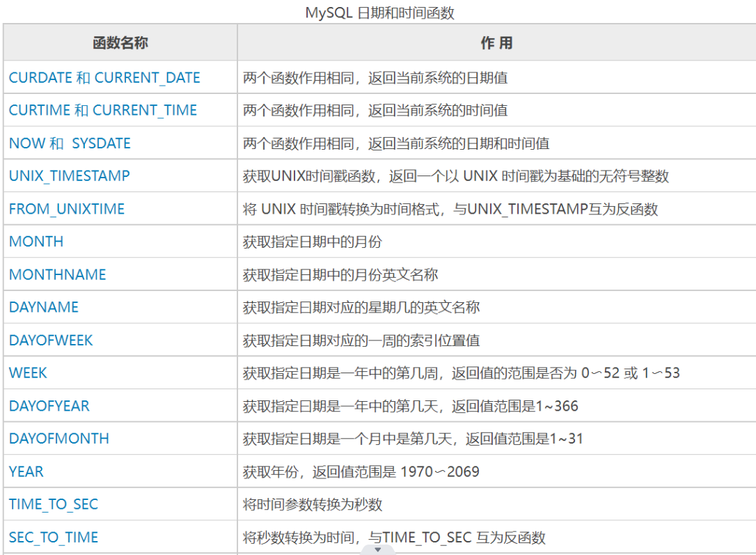Click the text 1970～2069

(440, 471)
